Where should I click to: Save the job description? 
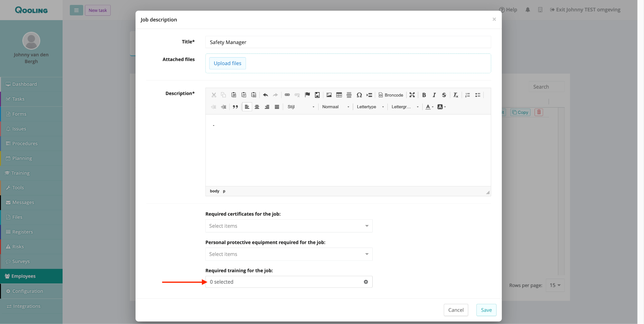[486, 310]
